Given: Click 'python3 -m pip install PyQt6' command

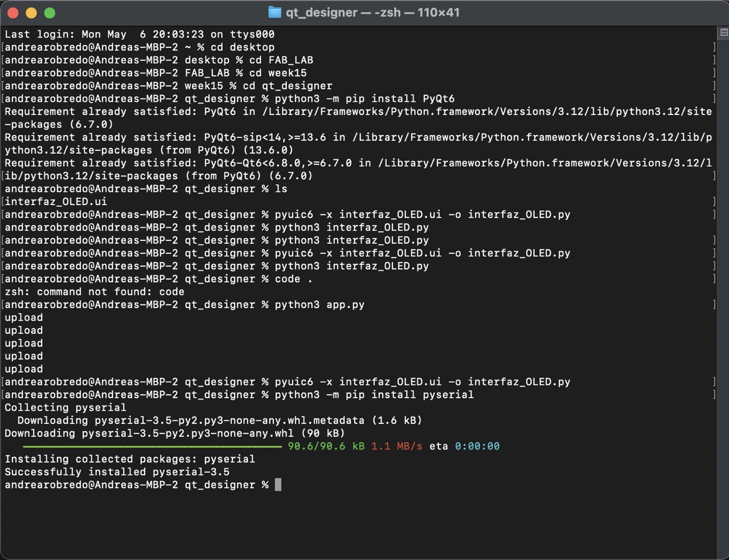Looking at the screenshot, I should click(364, 99).
